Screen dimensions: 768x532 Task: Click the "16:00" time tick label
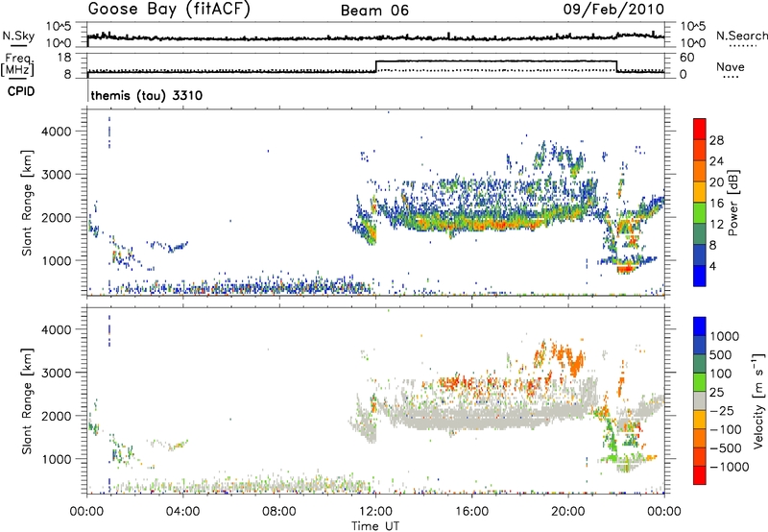point(471,512)
